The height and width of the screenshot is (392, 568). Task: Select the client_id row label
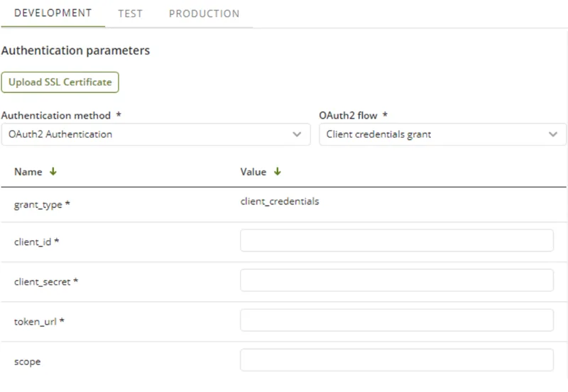pyautogui.click(x=37, y=241)
